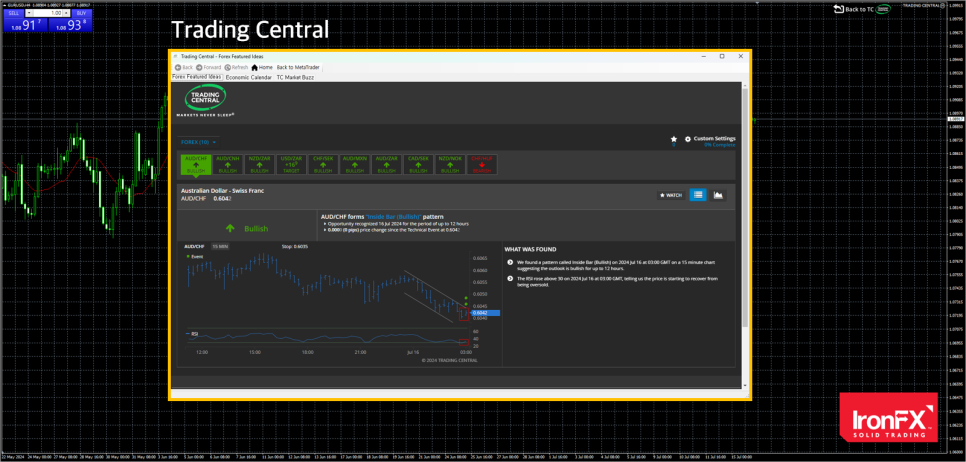Click the WATCH star button
The height and width of the screenshot is (462, 966).
point(671,195)
